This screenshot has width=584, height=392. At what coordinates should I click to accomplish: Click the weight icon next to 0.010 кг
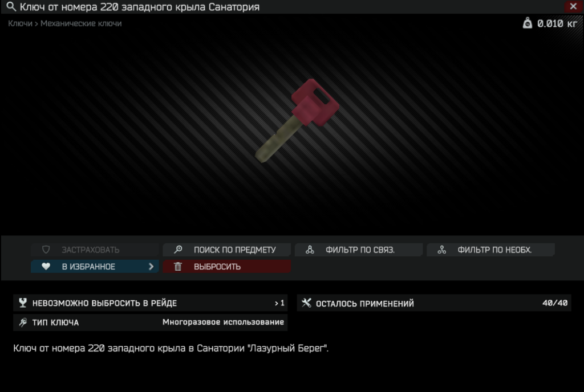pos(528,23)
